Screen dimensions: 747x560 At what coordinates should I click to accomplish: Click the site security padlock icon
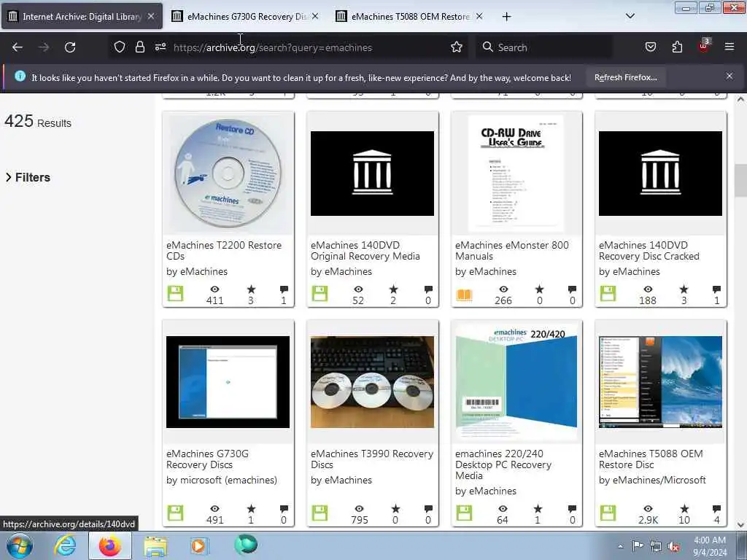pyautogui.click(x=139, y=47)
